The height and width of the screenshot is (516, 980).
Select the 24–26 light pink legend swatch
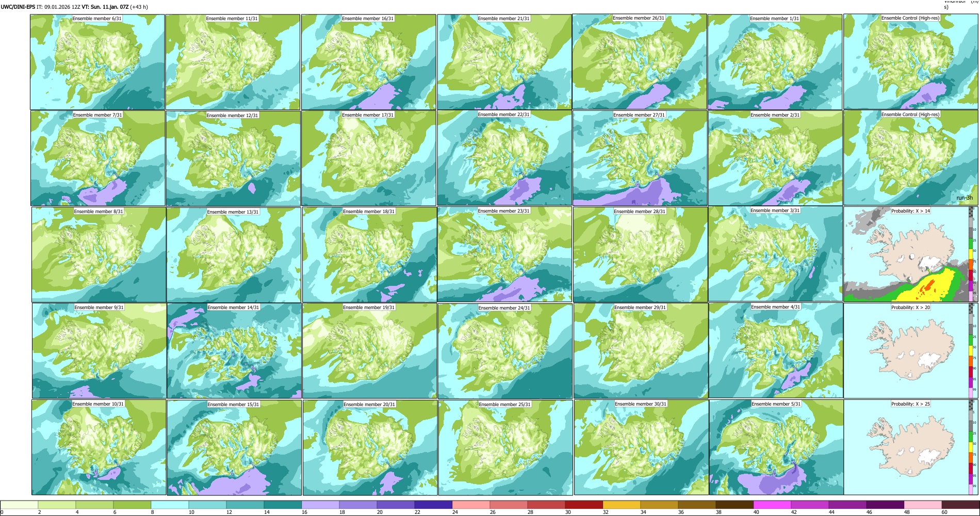coord(471,505)
